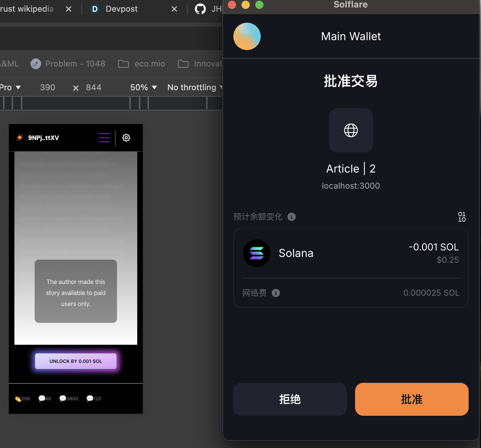481x448 pixels.
Task: Click the clap icon with 256 count
Action: [x=18, y=399]
